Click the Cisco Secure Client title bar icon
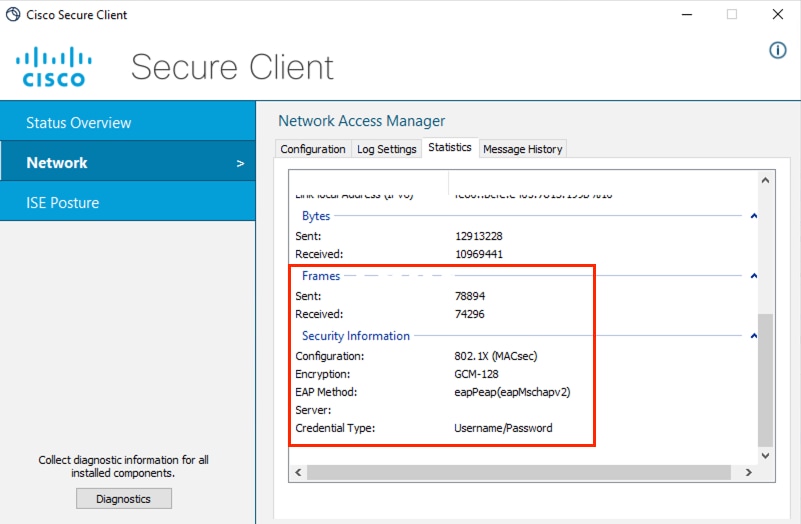 [x=12, y=15]
